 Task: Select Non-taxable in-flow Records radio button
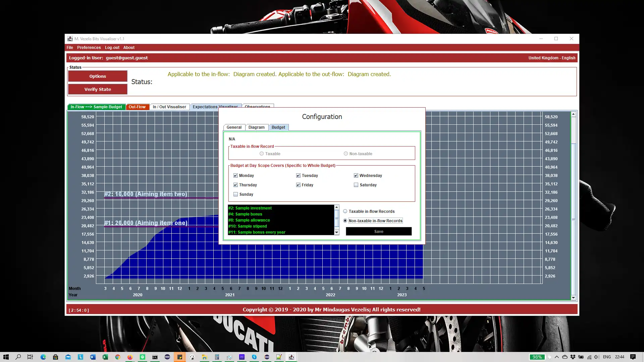[345, 221]
